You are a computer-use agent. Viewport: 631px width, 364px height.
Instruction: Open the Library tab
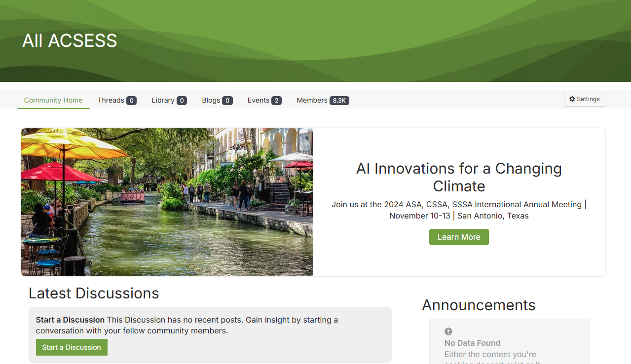163,100
